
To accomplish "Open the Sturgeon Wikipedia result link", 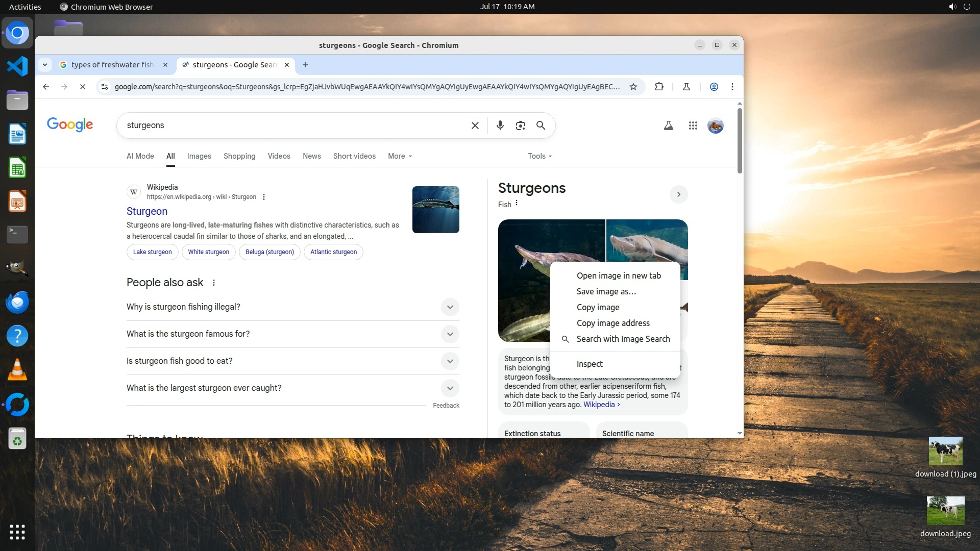I will (x=147, y=211).
